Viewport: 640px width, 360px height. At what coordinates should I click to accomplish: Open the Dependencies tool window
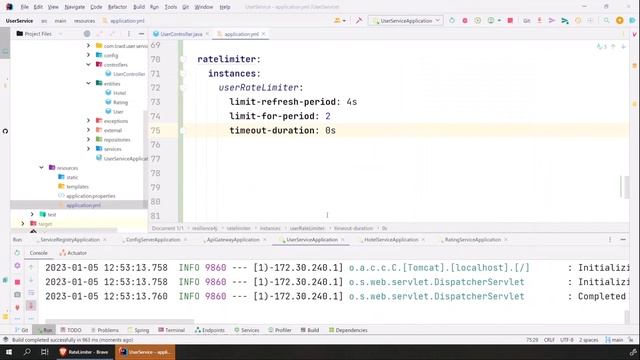(348, 330)
